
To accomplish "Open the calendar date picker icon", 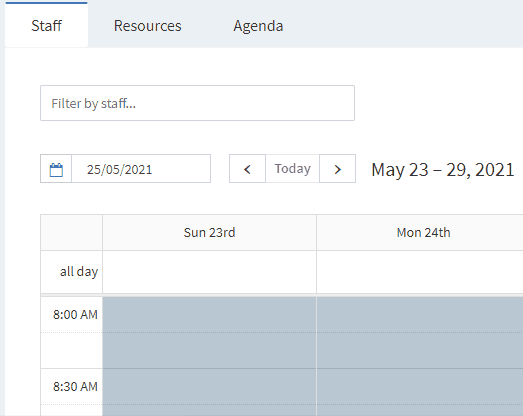I will (x=56, y=169).
